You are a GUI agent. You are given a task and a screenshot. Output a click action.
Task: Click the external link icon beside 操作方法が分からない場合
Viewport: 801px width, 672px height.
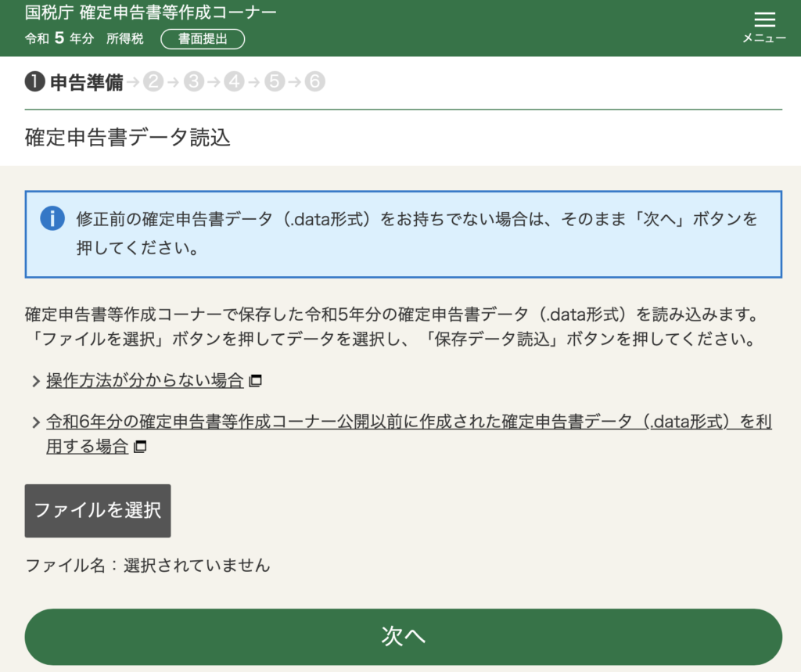(x=257, y=381)
